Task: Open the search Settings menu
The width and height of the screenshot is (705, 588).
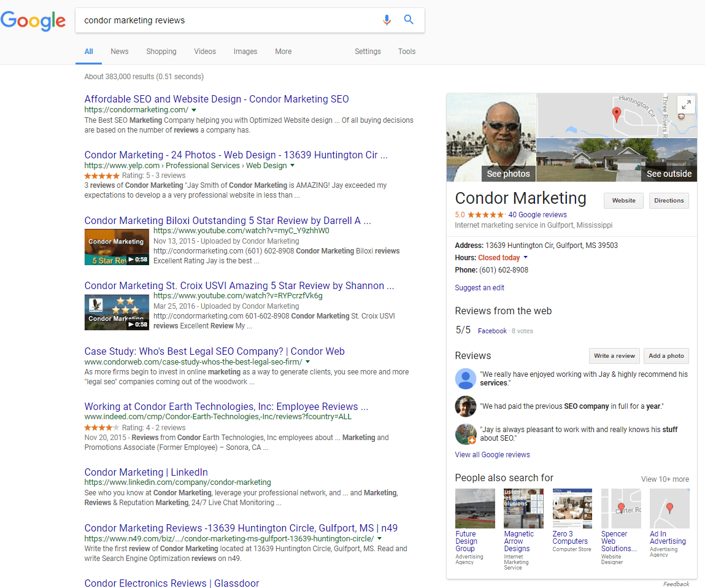Action: (x=368, y=52)
